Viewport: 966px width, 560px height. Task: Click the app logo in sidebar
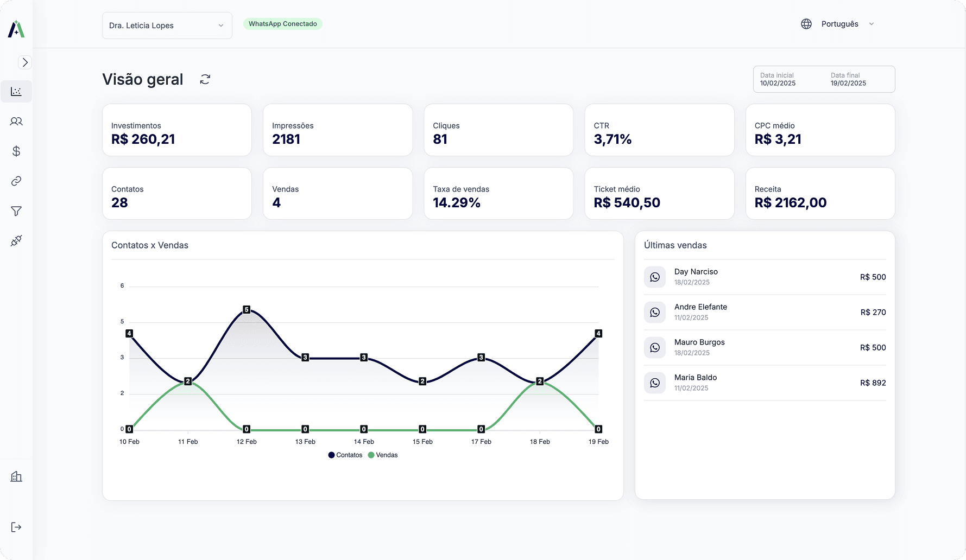16,29
